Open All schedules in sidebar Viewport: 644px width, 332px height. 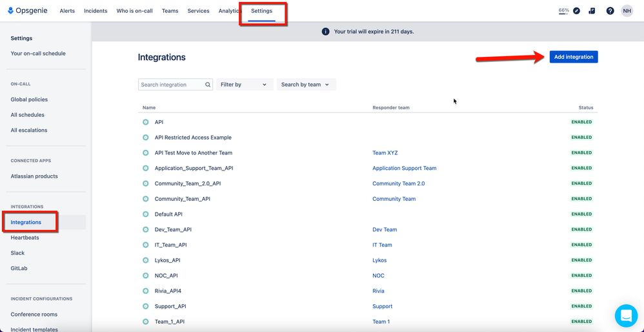pyautogui.click(x=28, y=115)
